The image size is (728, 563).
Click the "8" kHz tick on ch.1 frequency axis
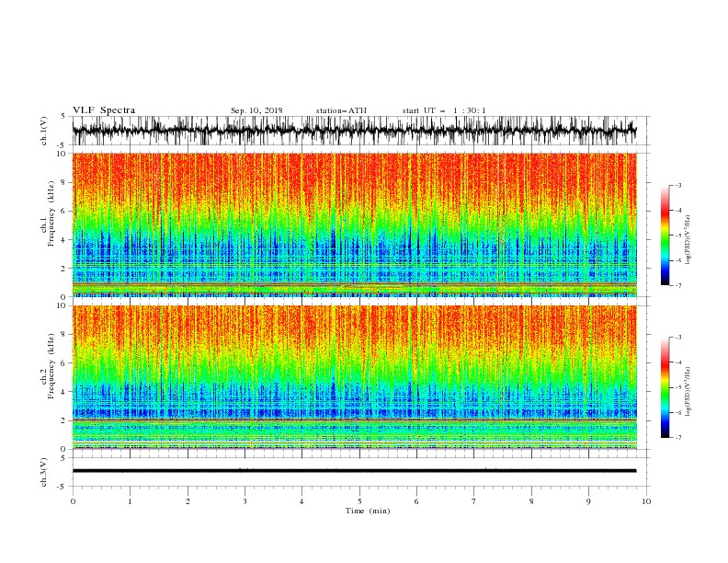(x=63, y=182)
